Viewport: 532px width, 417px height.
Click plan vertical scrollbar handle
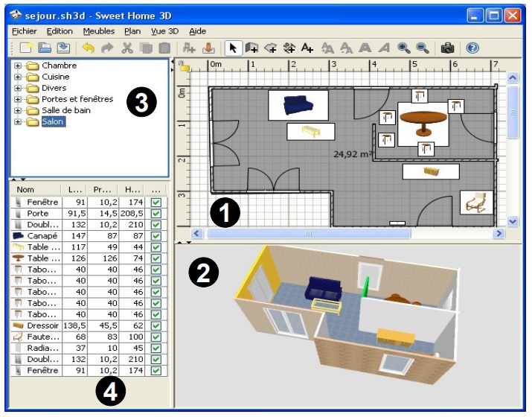513,112
